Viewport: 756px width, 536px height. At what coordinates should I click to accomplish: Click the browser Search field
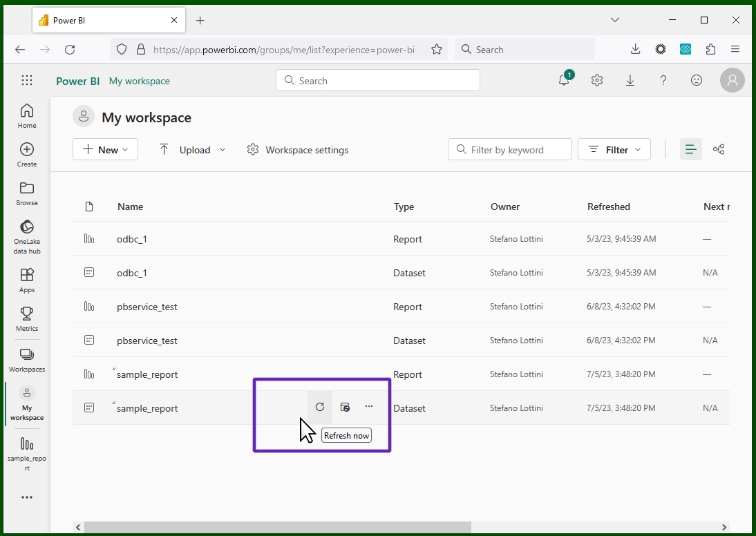point(525,49)
